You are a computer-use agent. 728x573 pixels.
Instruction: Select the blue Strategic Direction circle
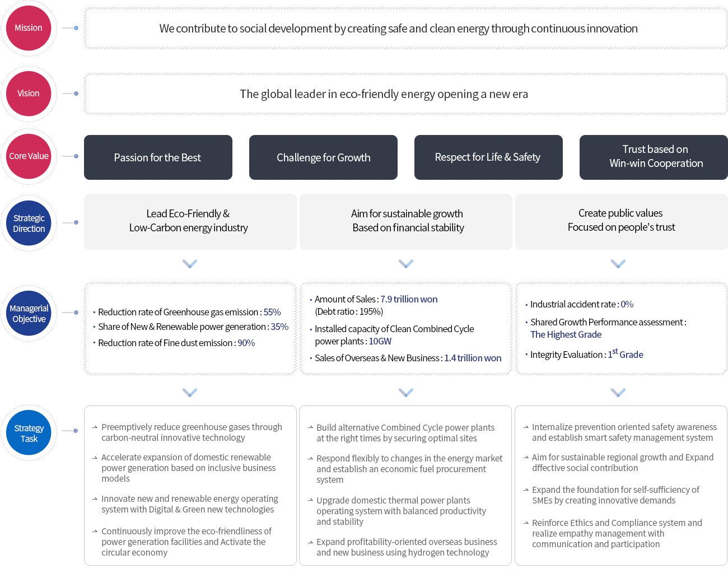click(29, 223)
